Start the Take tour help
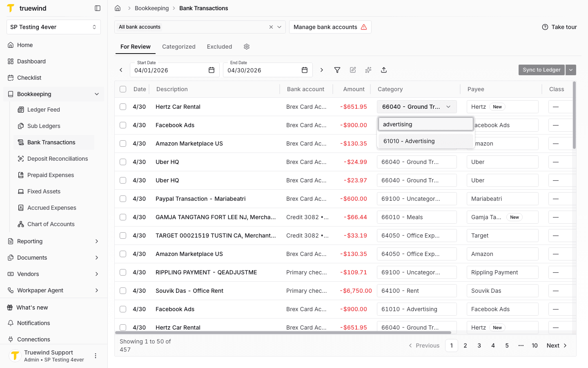 (x=559, y=27)
